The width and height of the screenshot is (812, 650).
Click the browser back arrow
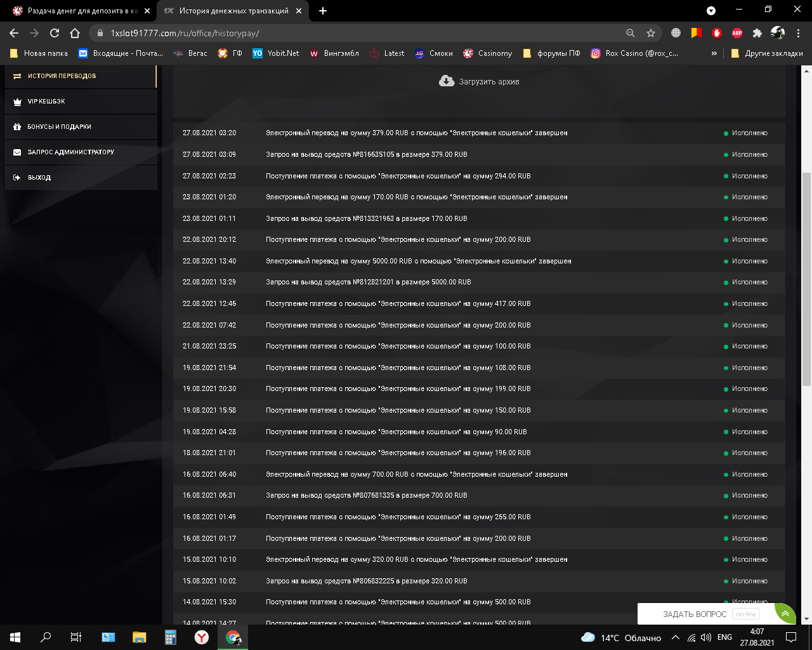14,33
